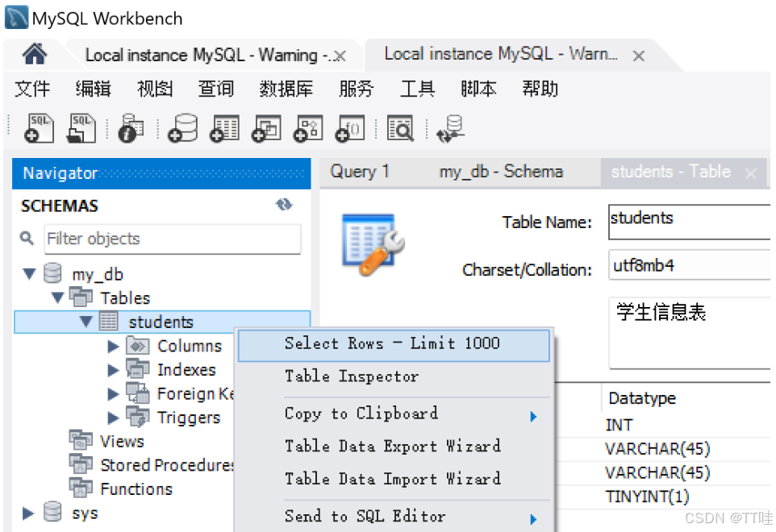This screenshot has width=776, height=532.
Task: Close the students - Table tab
Action: click(x=751, y=173)
